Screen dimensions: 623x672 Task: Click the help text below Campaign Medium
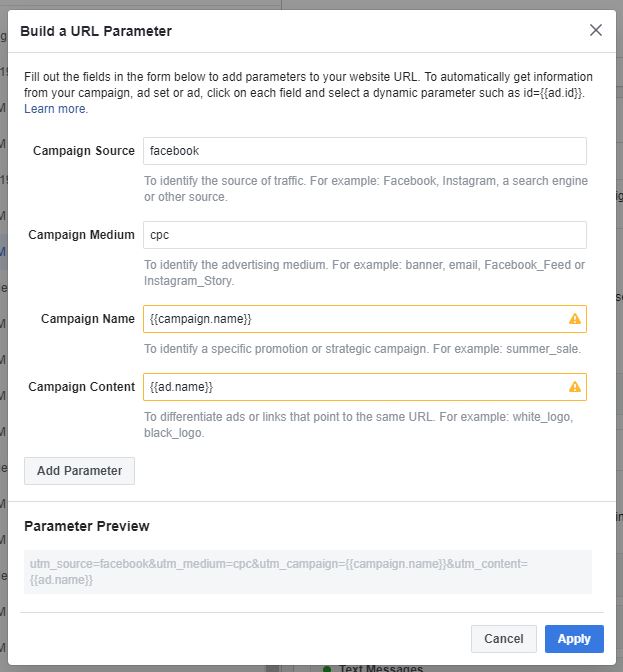(364, 273)
